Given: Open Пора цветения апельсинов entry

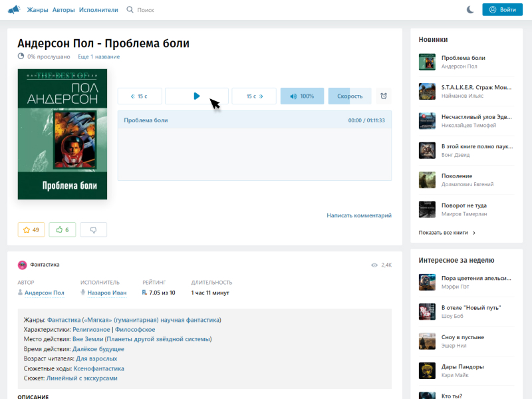Looking at the screenshot, I should point(476,278).
